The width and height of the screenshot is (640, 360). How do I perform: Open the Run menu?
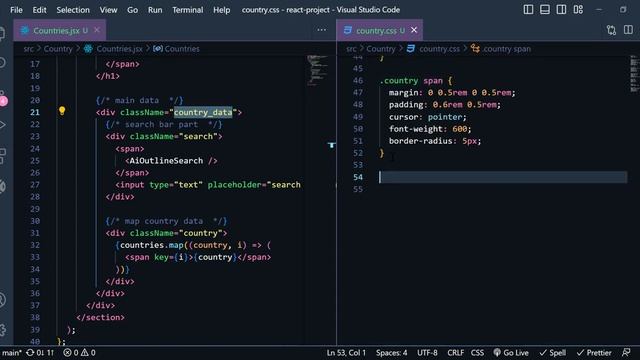click(155, 10)
